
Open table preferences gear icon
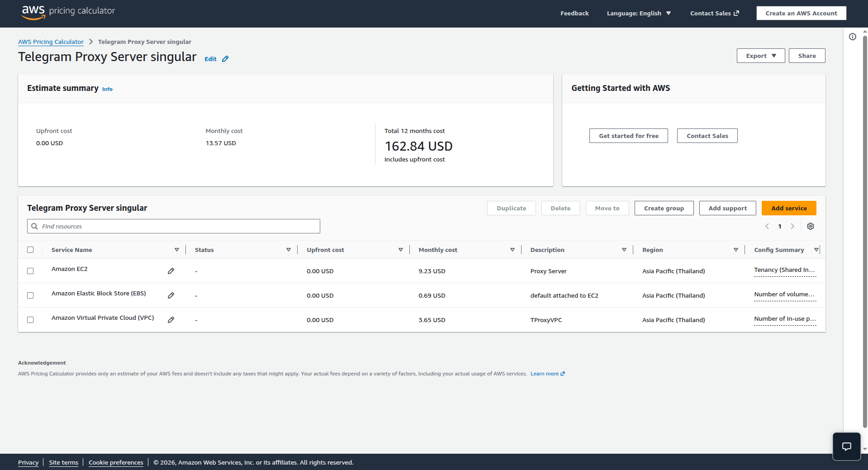pyautogui.click(x=811, y=226)
